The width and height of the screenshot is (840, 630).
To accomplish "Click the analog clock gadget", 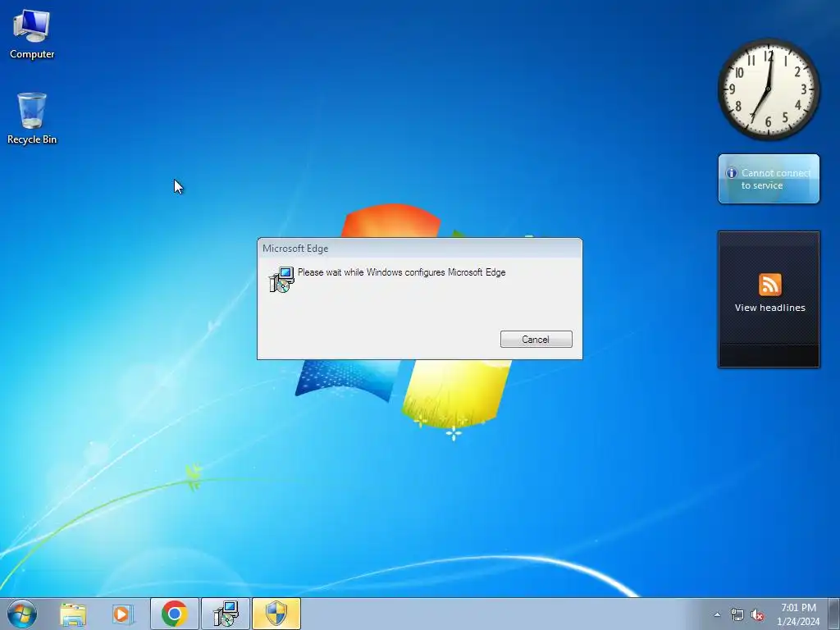I will point(769,89).
